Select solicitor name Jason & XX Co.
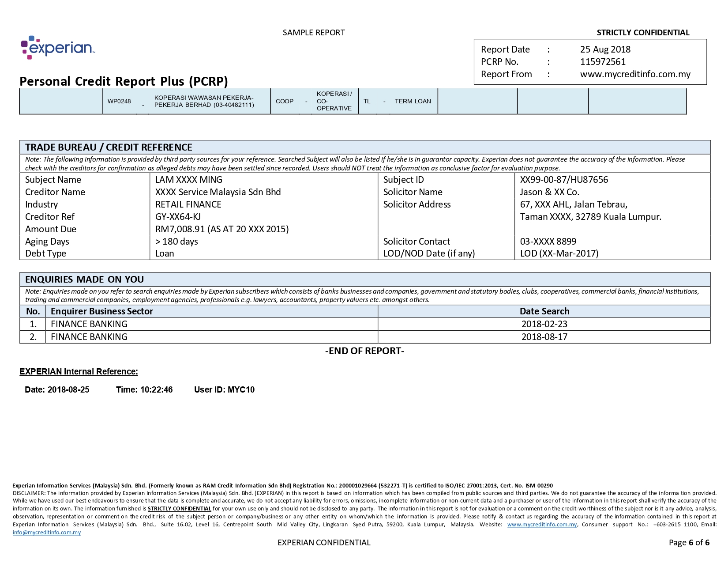The image size is (728, 563). point(550,192)
